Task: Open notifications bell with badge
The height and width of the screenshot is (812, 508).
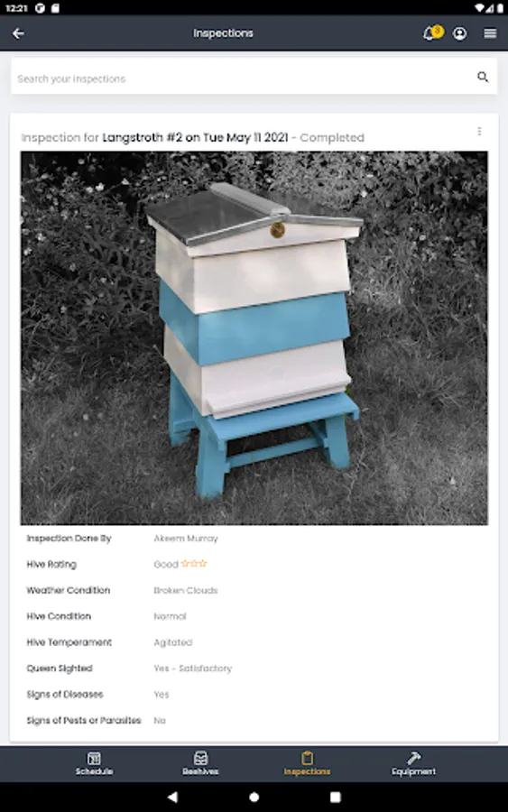Action: coord(432,32)
